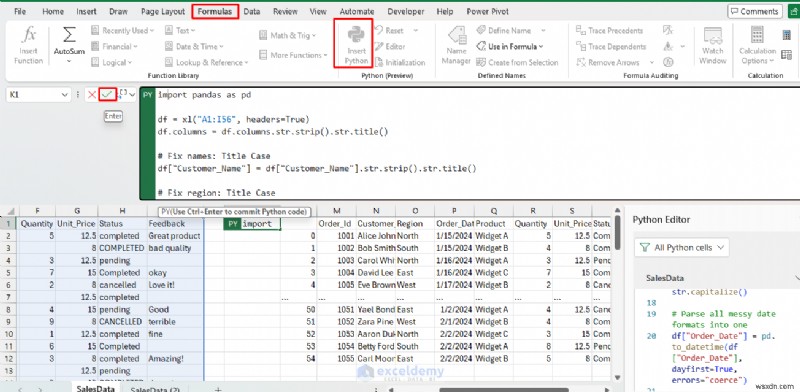Viewport: 800px width, 392px height.
Task: Switch to the Home tab
Action: click(x=53, y=11)
